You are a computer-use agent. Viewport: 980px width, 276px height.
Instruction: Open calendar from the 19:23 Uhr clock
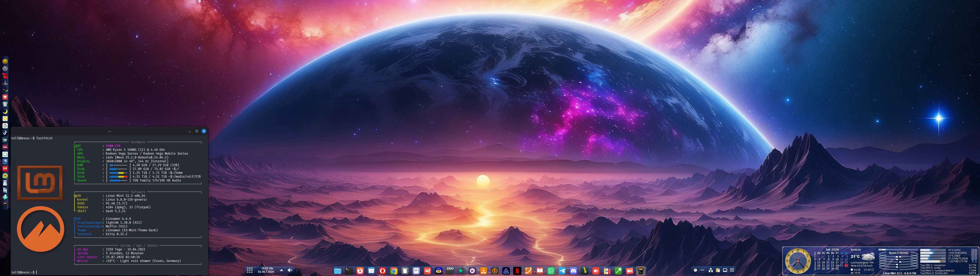pyautogui.click(x=266, y=270)
